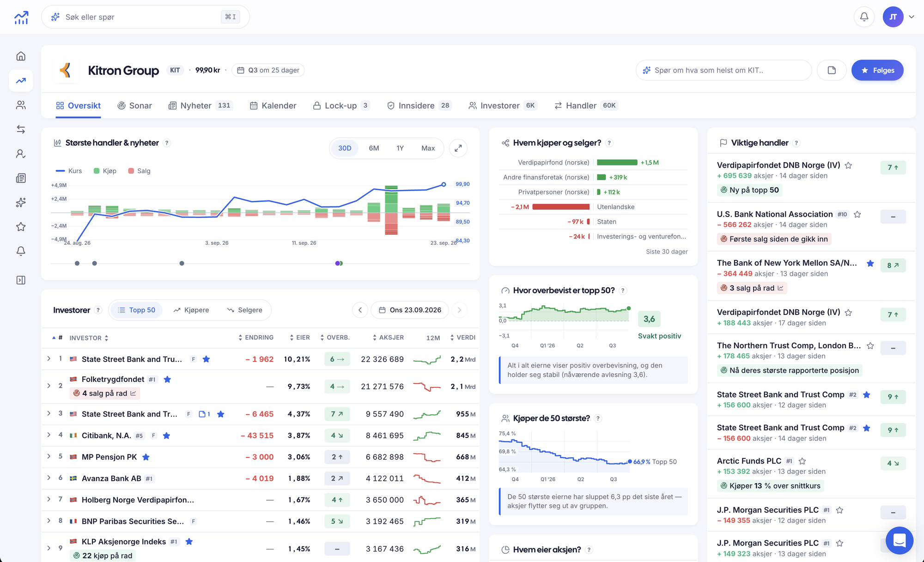Screen dimensions: 924x562
Task: Open the investors people icon in sidebar
Action: [x=21, y=105]
